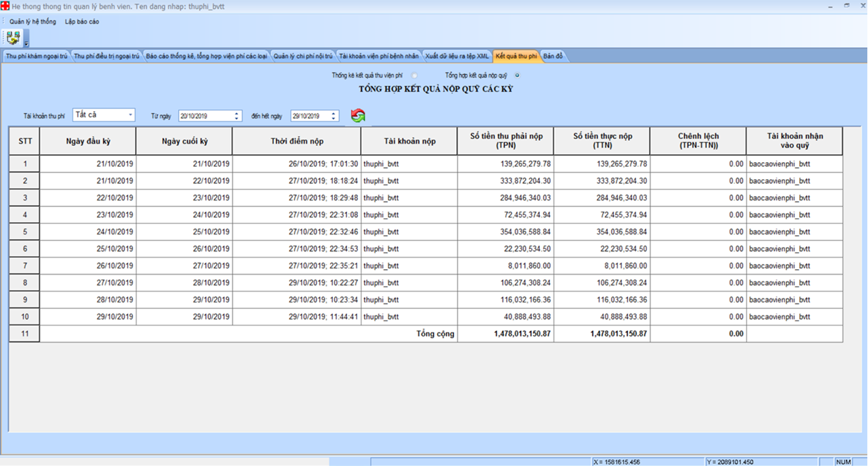868x466 pixels.
Task: Click the 'Ngày cuối kỳ' column header
Action: pyautogui.click(x=184, y=141)
